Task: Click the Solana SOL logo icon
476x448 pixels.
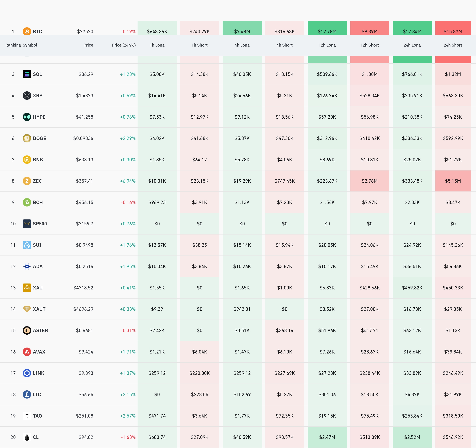Action: [27, 74]
